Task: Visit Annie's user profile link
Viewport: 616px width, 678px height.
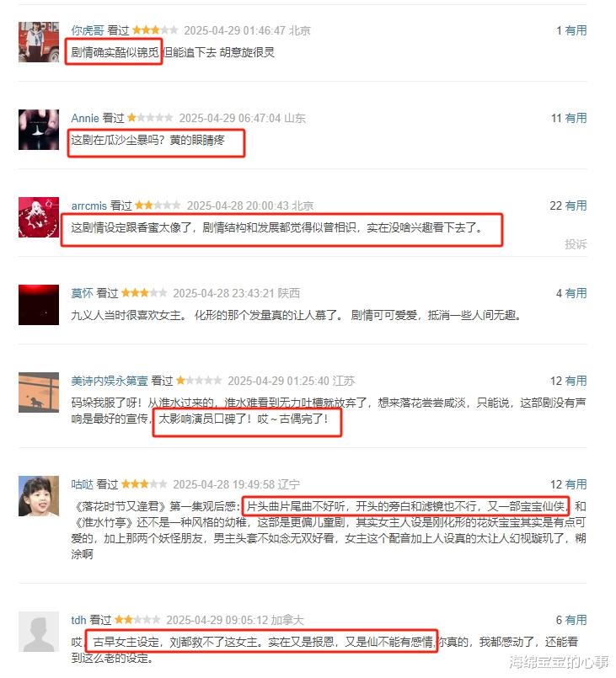Action: click(x=85, y=118)
